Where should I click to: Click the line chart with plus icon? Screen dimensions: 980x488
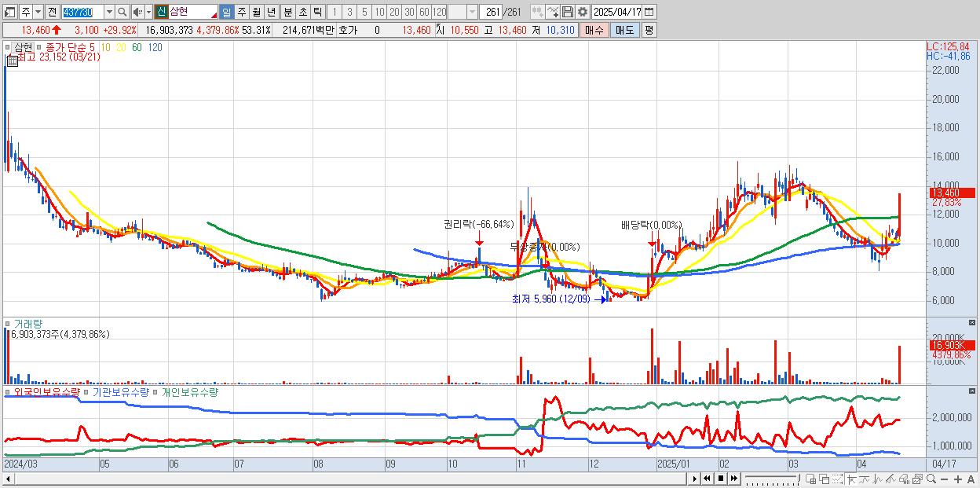tap(553, 12)
